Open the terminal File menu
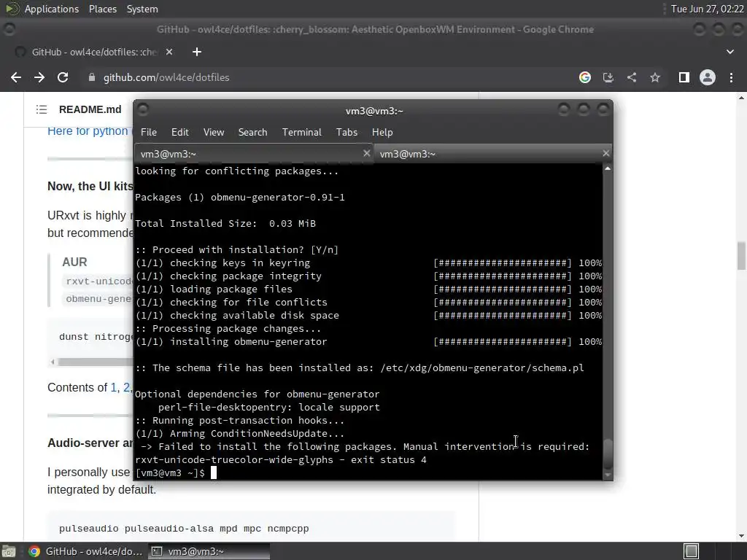 click(149, 133)
